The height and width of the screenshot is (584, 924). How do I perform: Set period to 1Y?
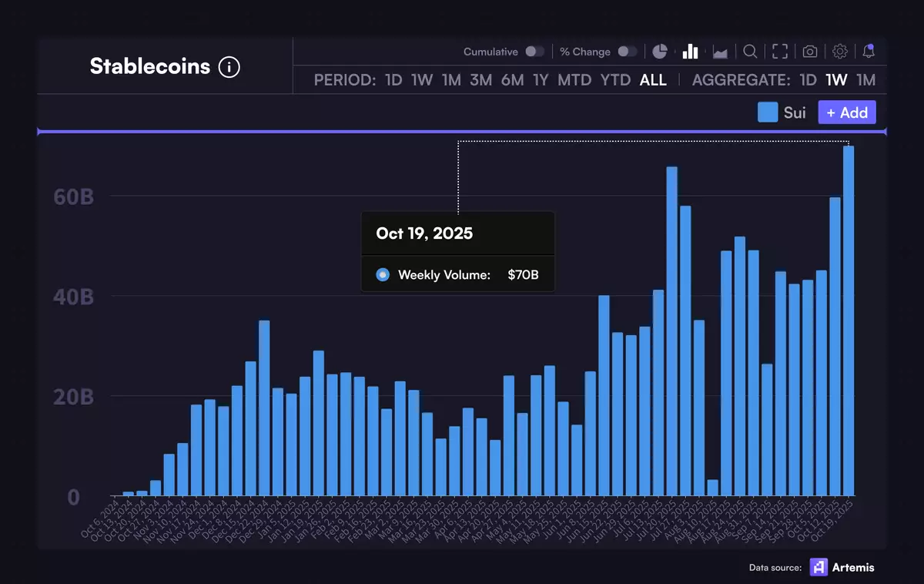541,80
